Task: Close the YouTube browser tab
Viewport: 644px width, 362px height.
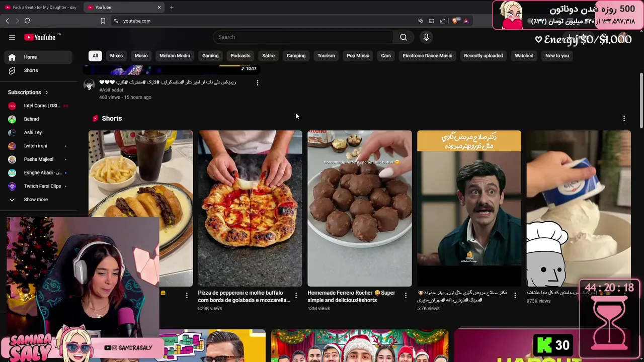Action: (x=159, y=7)
